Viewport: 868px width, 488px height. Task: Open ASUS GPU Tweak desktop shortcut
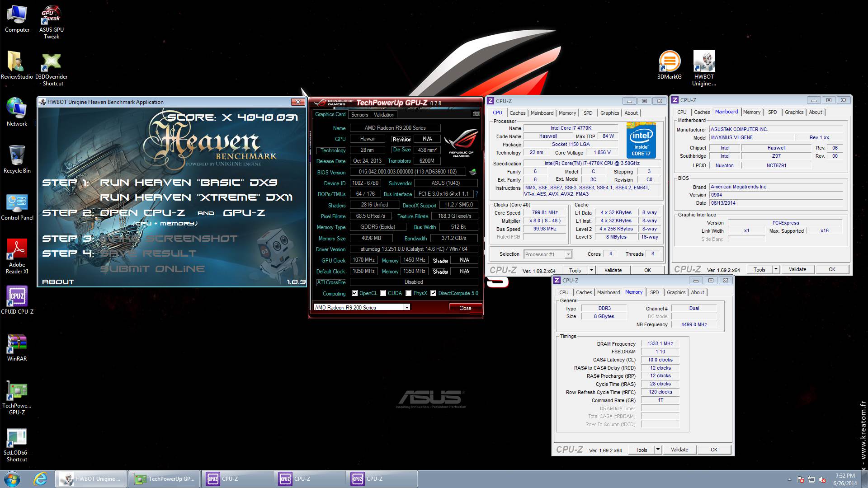[51, 22]
